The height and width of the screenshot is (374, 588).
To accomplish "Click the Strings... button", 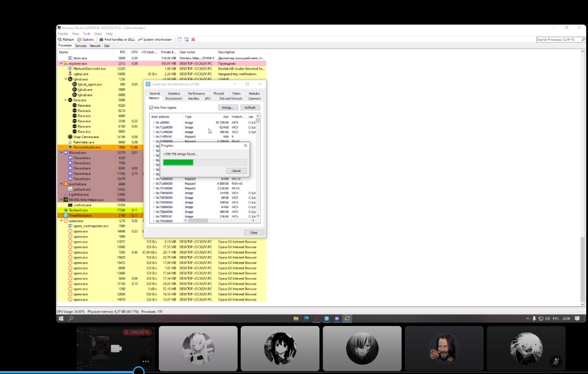I will [x=228, y=108].
